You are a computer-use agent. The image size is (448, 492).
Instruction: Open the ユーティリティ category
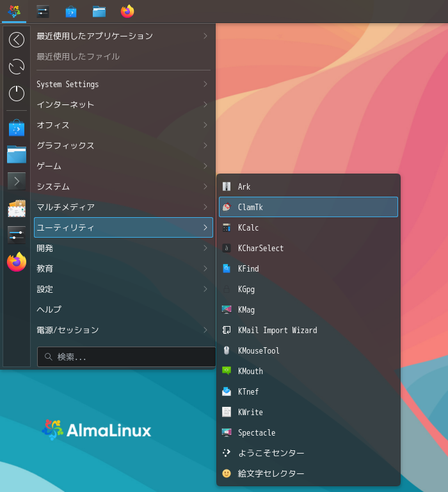[124, 227]
